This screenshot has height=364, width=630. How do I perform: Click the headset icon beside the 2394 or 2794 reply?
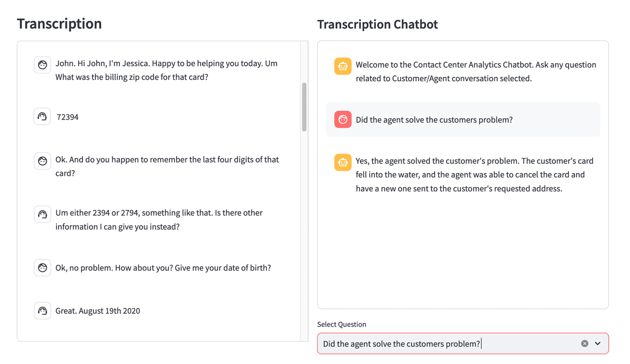click(x=42, y=214)
